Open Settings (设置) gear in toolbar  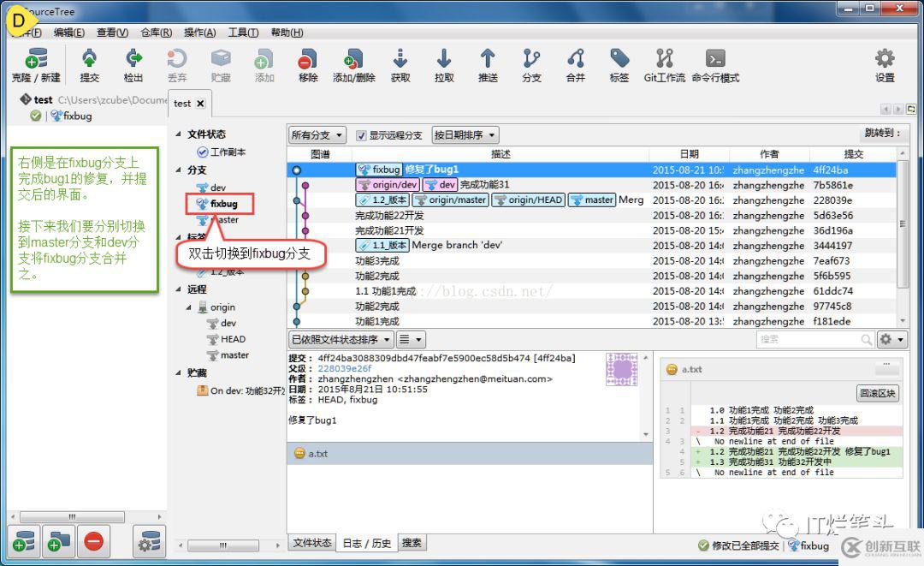pyautogui.click(x=885, y=65)
